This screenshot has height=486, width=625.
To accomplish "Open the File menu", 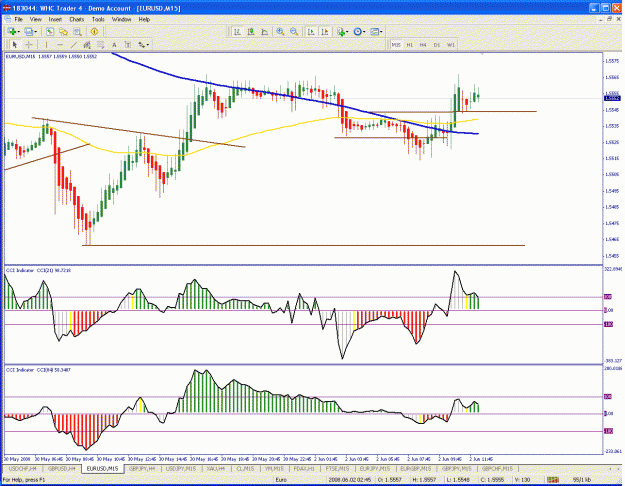I will pos(19,19).
